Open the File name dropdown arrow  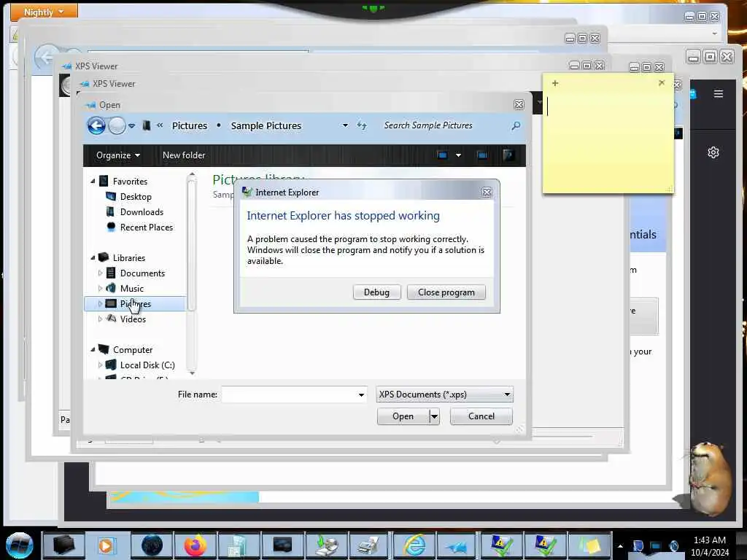(x=361, y=394)
